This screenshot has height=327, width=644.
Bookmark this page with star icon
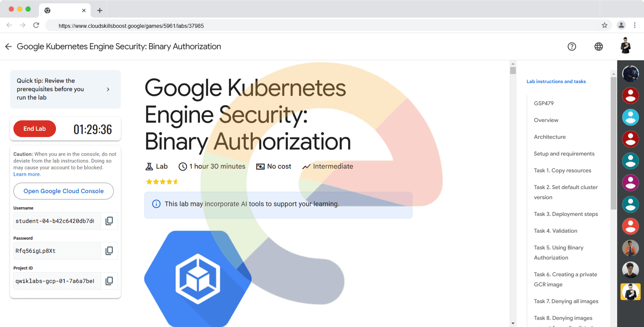tap(604, 25)
